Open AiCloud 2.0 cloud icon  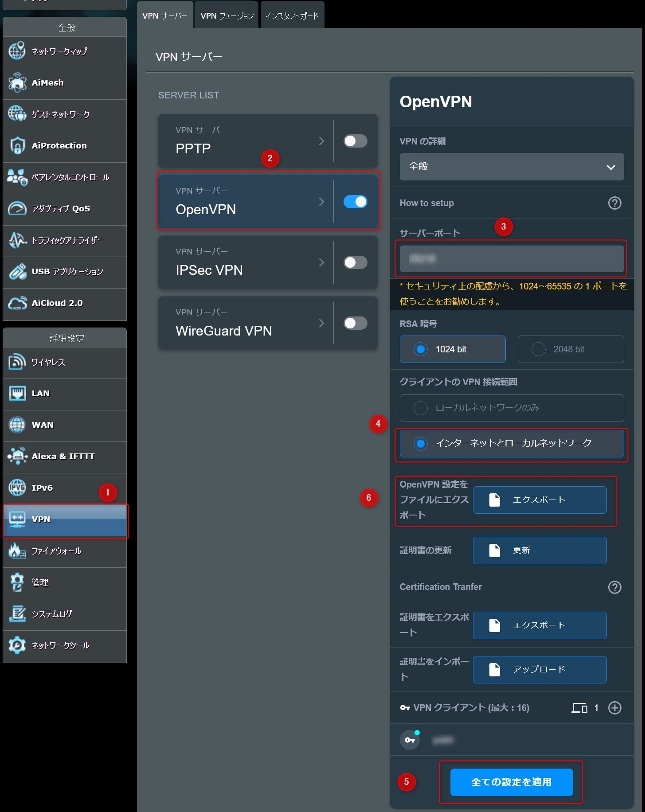(17, 303)
